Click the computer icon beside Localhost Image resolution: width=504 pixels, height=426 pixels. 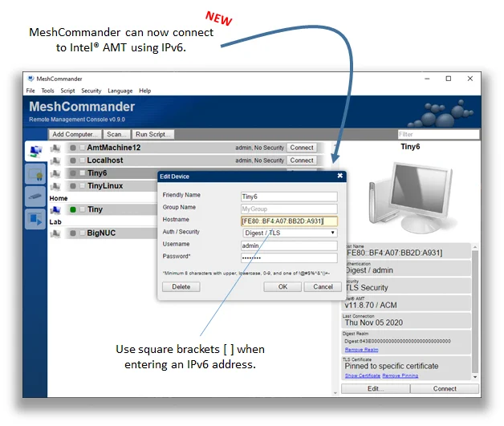tap(55, 160)
